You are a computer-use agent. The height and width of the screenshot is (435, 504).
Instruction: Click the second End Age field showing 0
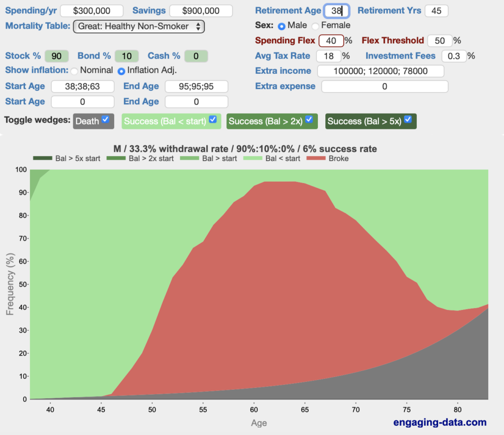click(x=196, y=102)
